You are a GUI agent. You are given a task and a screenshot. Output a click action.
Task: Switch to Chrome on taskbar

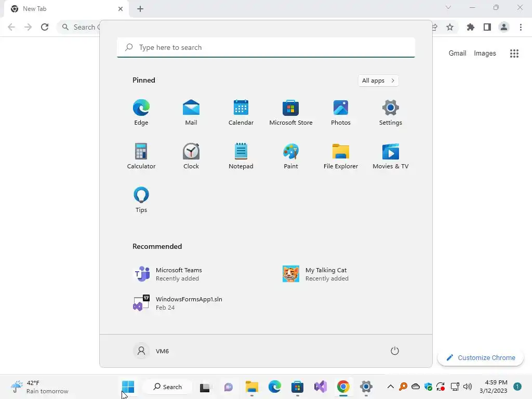click(343, 387)
